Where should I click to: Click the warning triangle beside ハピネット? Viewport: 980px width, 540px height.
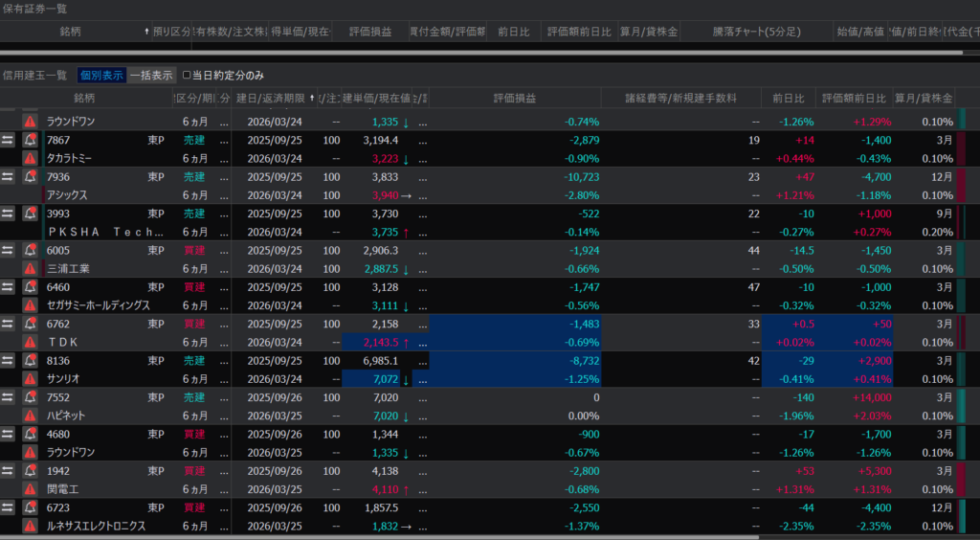click(30, 416)
